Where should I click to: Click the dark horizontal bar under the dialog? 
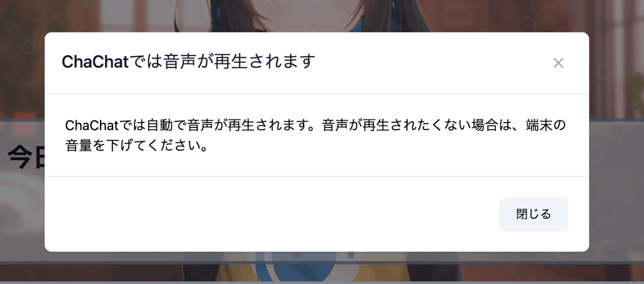322,263
